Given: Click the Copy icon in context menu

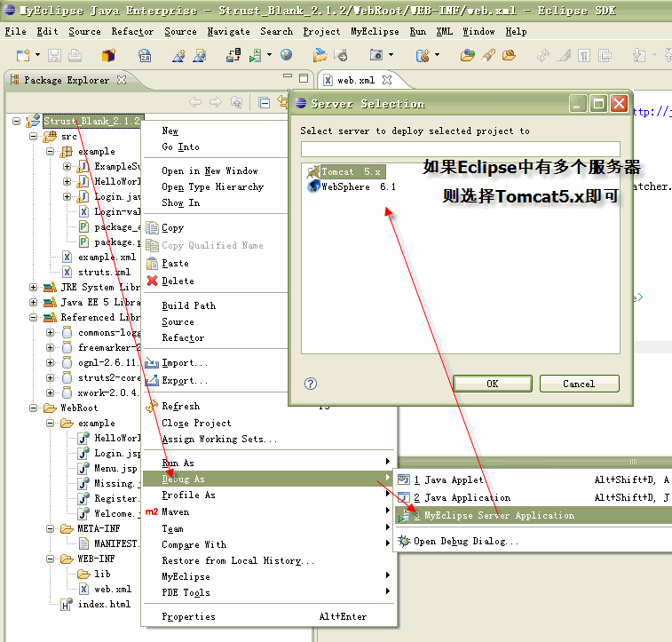Looking at the screenshot, I should 152,228.
